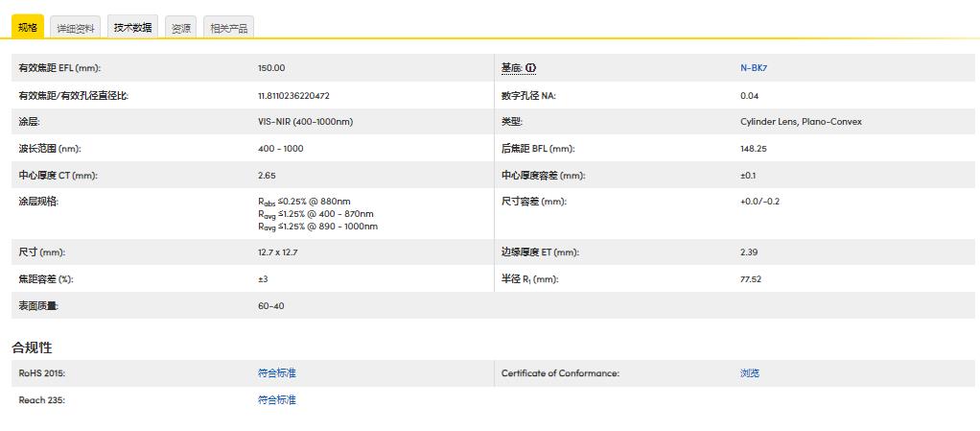Click the VIS-NIR (400-1000nm) coating value
The width and height of the screenshot is (980, 431).
tap(305, 122)
